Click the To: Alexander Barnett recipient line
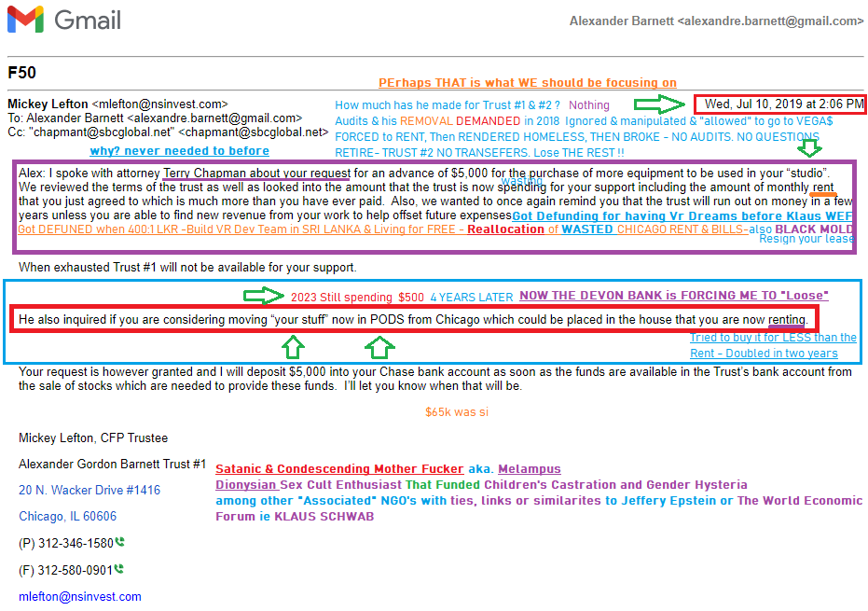 pos(155,118)
